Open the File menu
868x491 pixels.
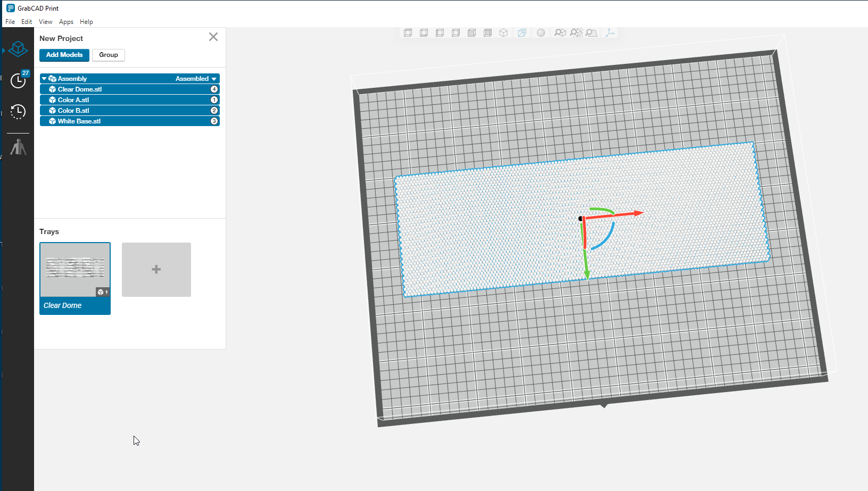10,22
